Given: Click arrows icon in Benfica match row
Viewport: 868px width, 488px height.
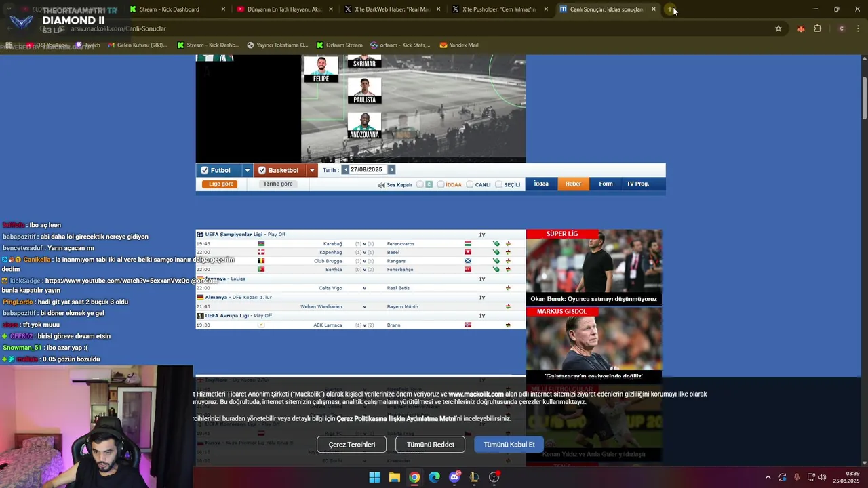Looking at the screenshot, I should (x=508, y=270).
